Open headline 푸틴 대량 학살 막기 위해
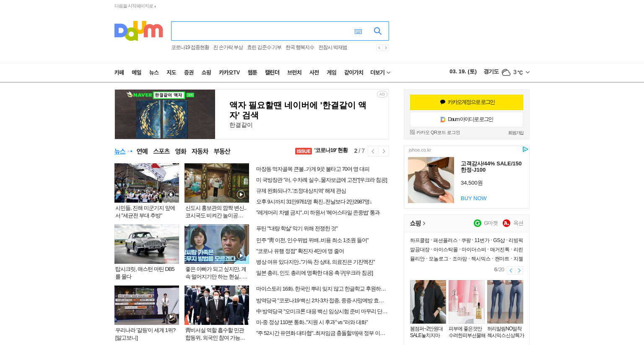The image size is (644, 345). (x=297, y=229)
